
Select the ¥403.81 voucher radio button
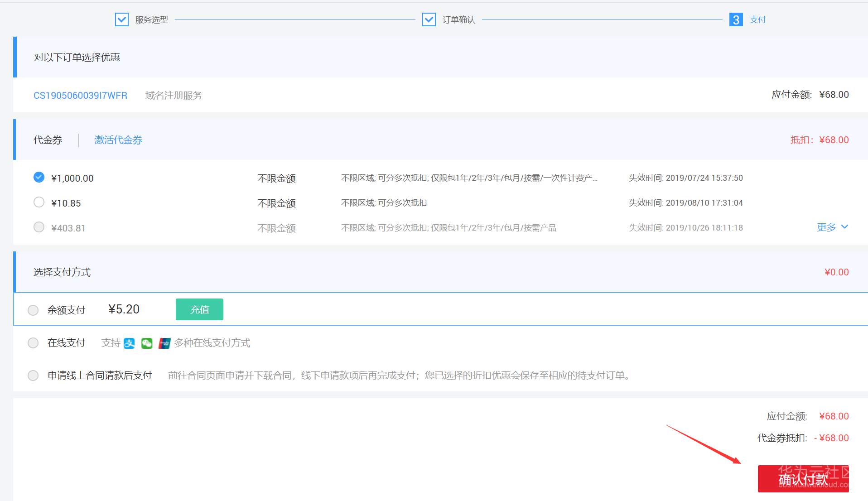(x=39, y=227)
